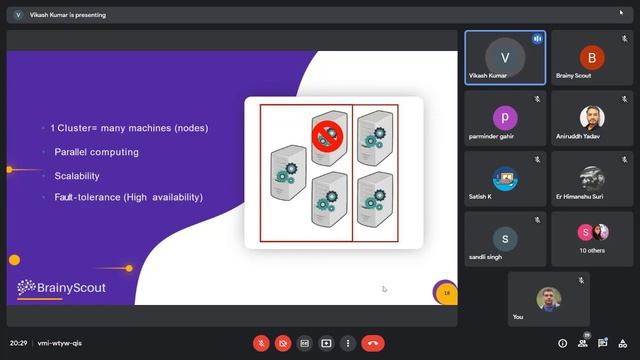This screenshot has height=360, width=640.
Task: Select parminder gahir participant tile
Action: click(x=505, y=118)
